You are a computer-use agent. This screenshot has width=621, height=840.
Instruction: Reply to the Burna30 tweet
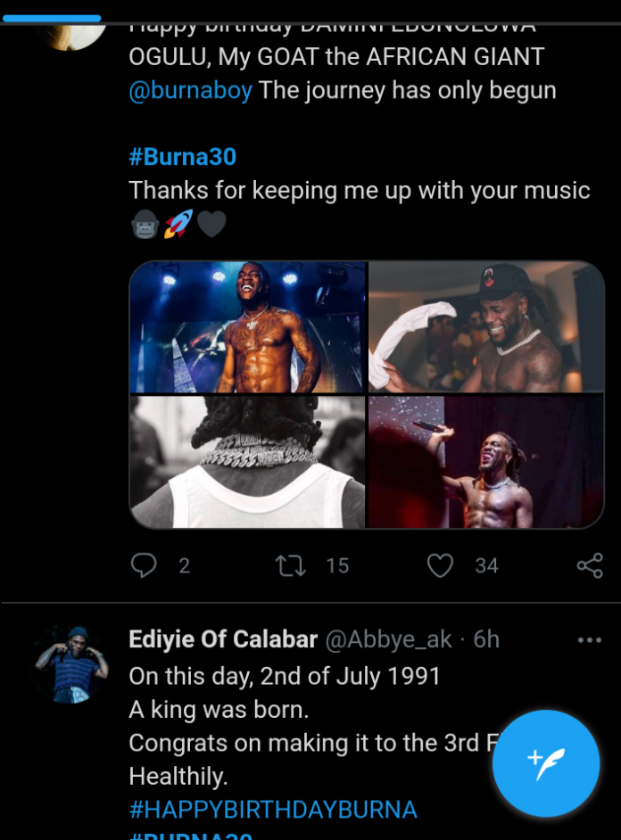[x=144, y=565]
